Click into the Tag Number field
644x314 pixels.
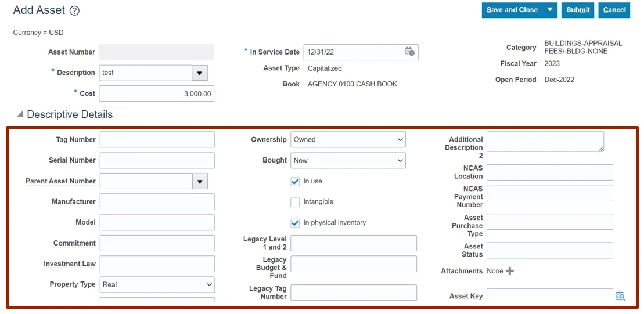click(x=157, y=139)
